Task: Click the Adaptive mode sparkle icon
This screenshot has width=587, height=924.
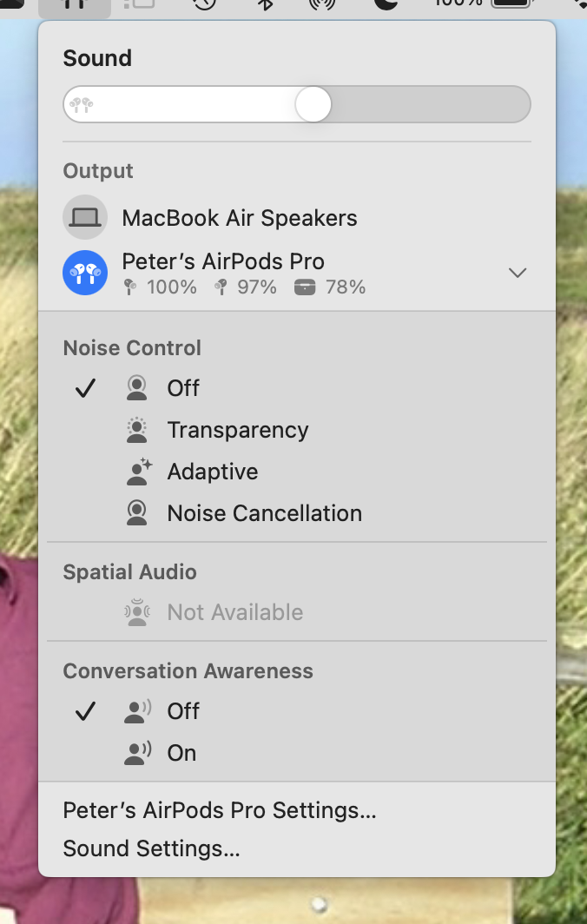Action: point(139,472)
